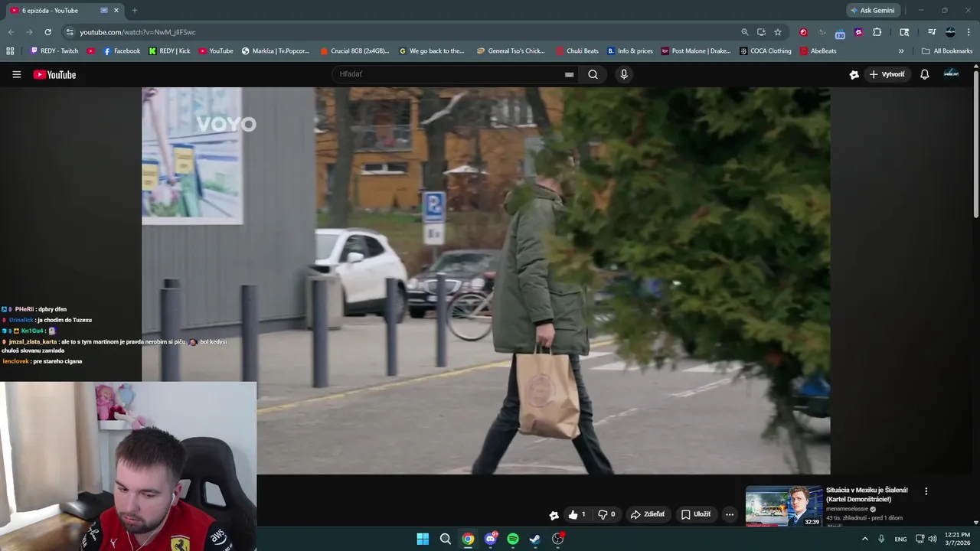Click the sparkle icon next to the like button

point(554,515)
